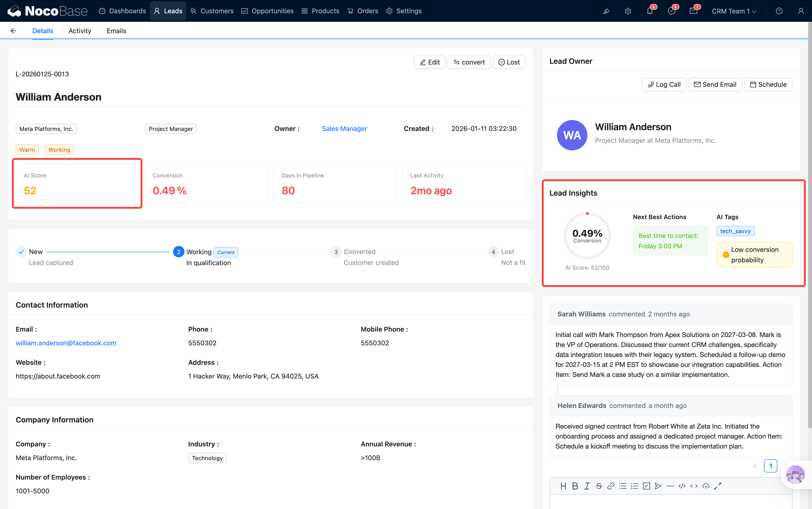This screenshot has width=812, height=509.
Task: Click the bold formatting icon in comment editor
Action: [x=575, y=486]
